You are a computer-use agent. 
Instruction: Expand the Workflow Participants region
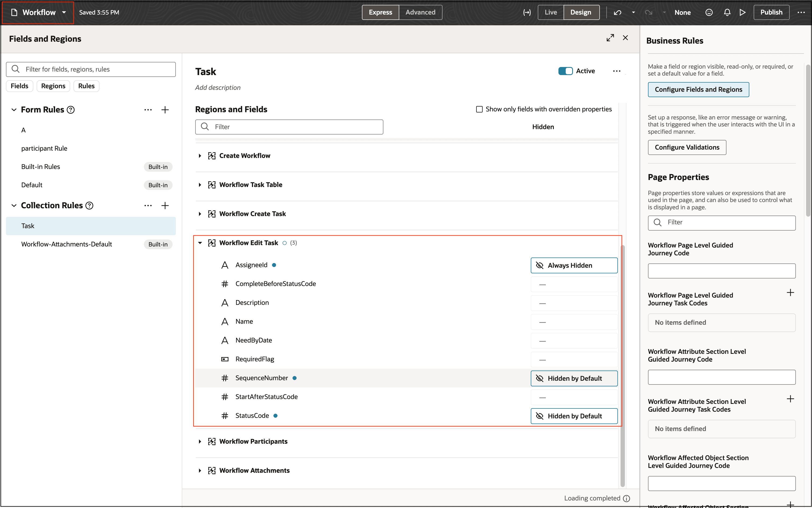coord(200,441)
